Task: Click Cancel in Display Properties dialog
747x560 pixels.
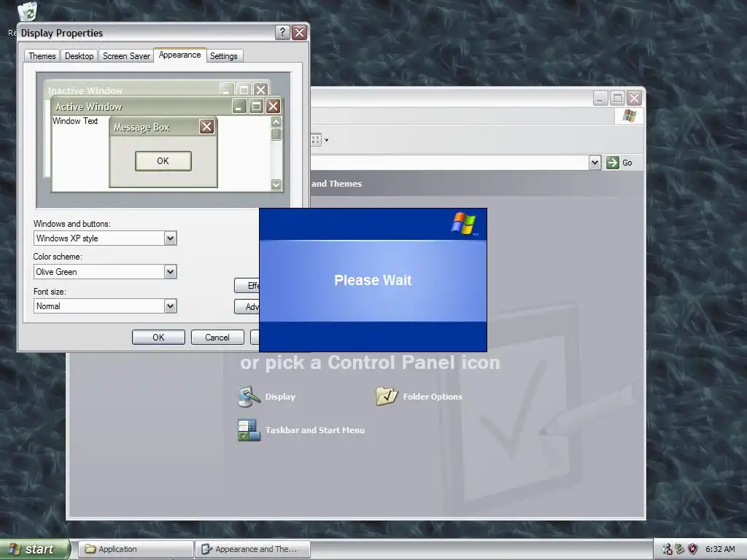Action: coord(217,337)
